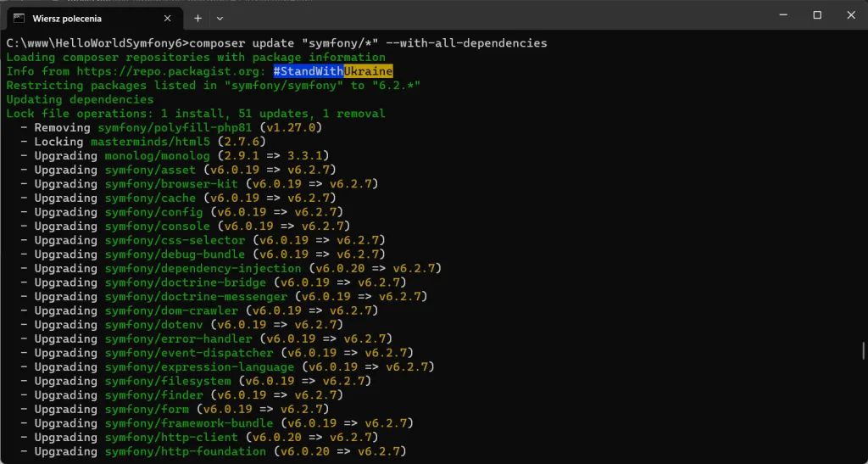Image resolution: width=868 pixels, height=464 pixels.
Task: Click the #StandWithUkraine highlighted text
Action: coord(332,71)
